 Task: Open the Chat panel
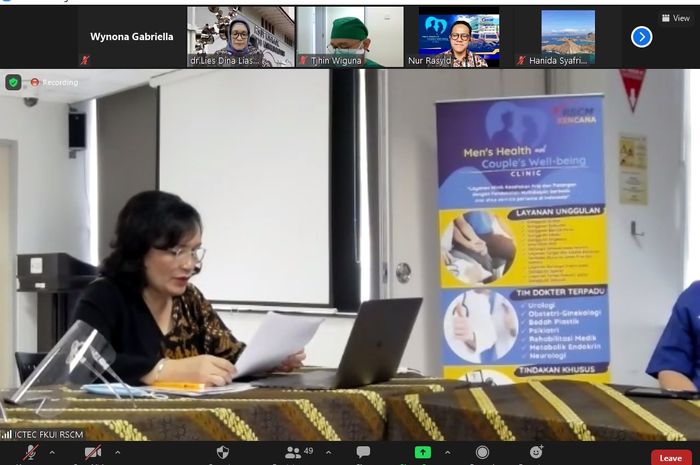[363, 453]
